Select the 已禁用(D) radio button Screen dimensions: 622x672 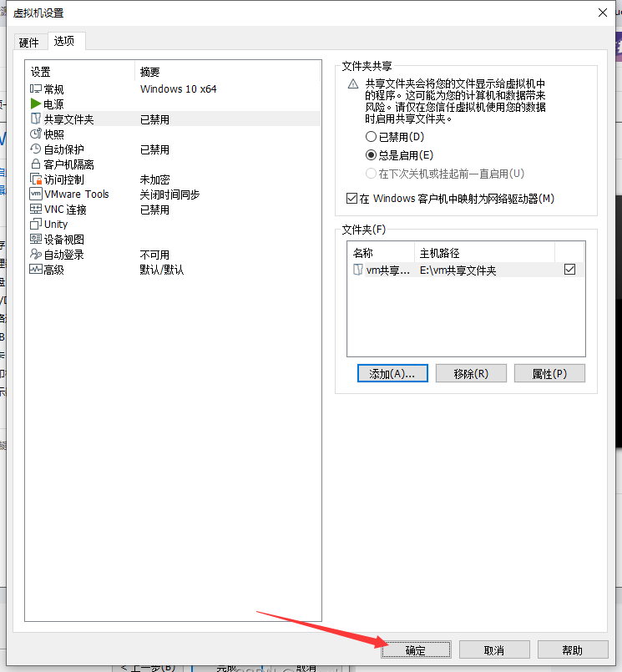point(371,137)
